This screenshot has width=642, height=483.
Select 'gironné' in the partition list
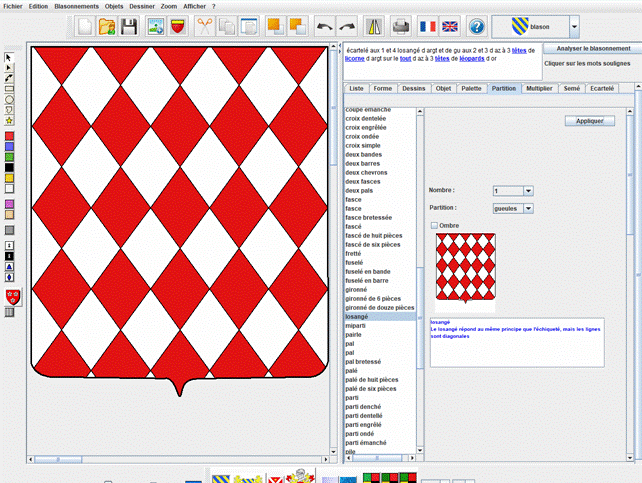pos(356,290)
